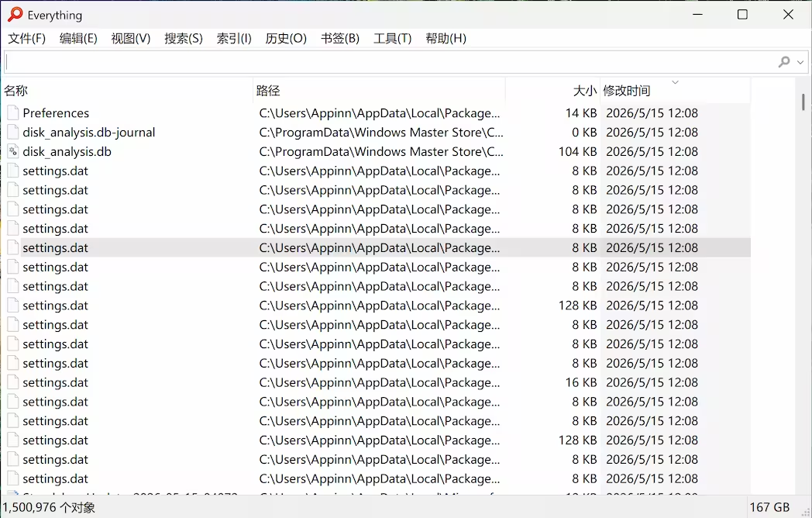Open the 搜索(S) menu

184,38
